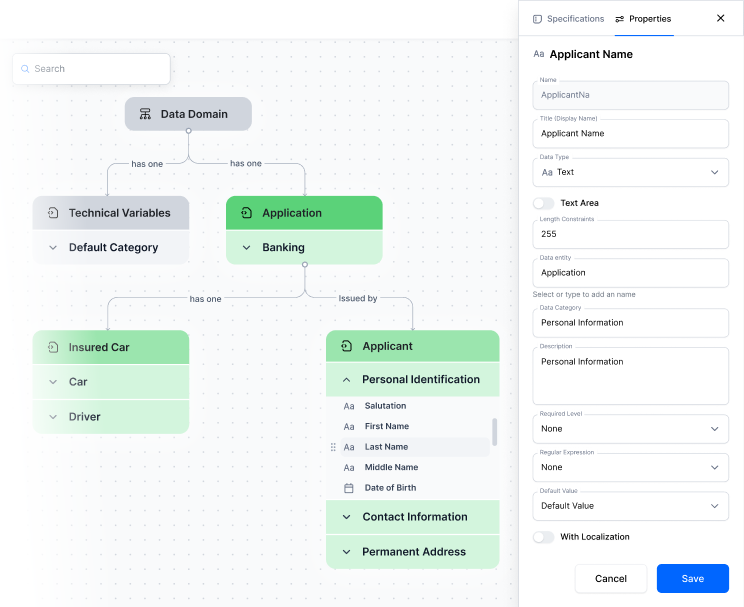Click the search magnifier icon

[x=25, y=69]
